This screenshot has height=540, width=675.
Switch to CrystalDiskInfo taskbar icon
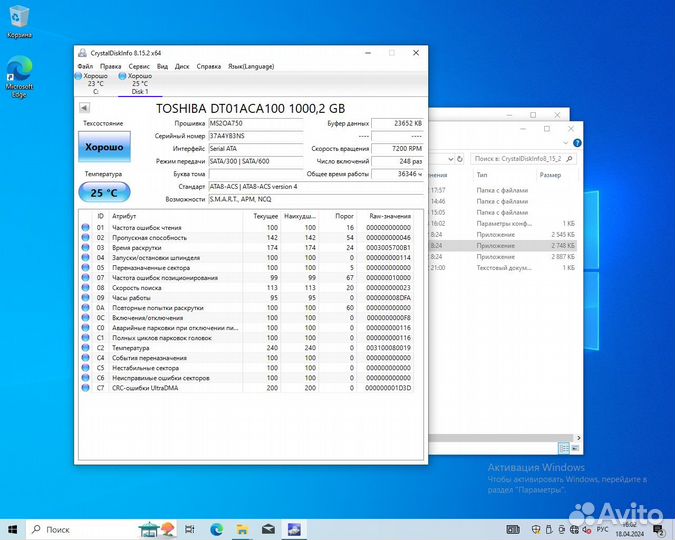pos(294,529)
